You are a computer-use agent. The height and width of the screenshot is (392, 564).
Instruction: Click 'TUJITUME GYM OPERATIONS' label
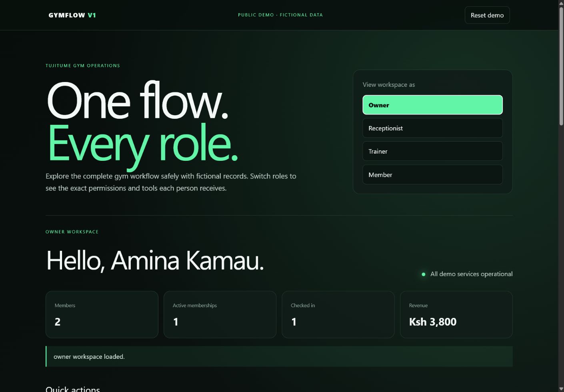coord(83,66)
